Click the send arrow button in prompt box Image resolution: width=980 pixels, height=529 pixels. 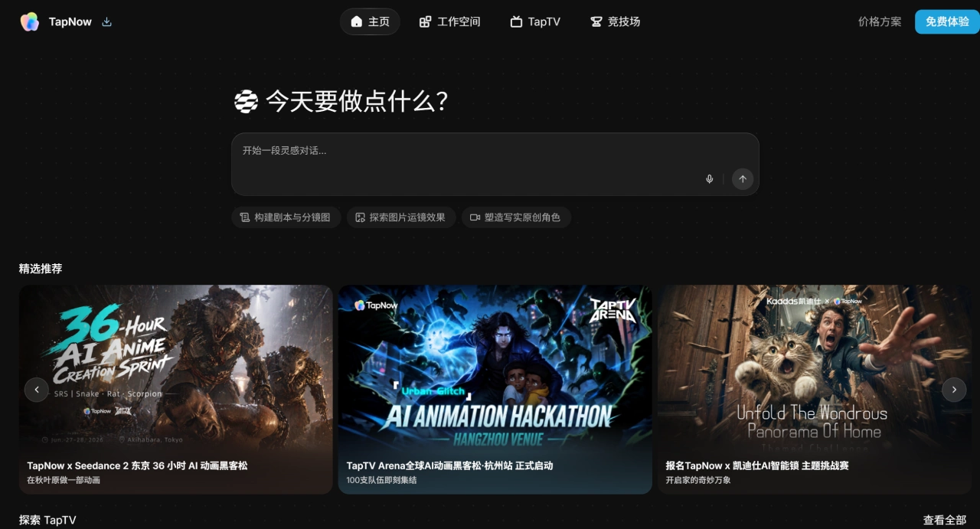(743, 179)
